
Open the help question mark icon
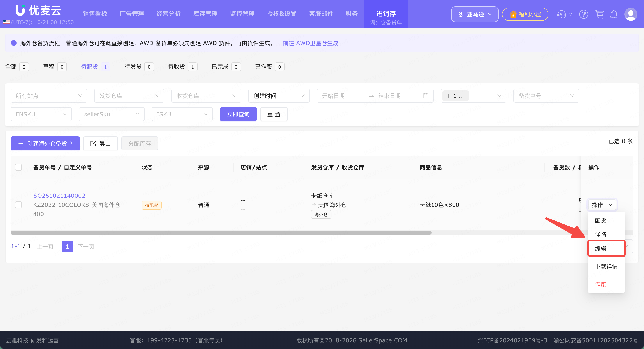(x=584, y=14)
